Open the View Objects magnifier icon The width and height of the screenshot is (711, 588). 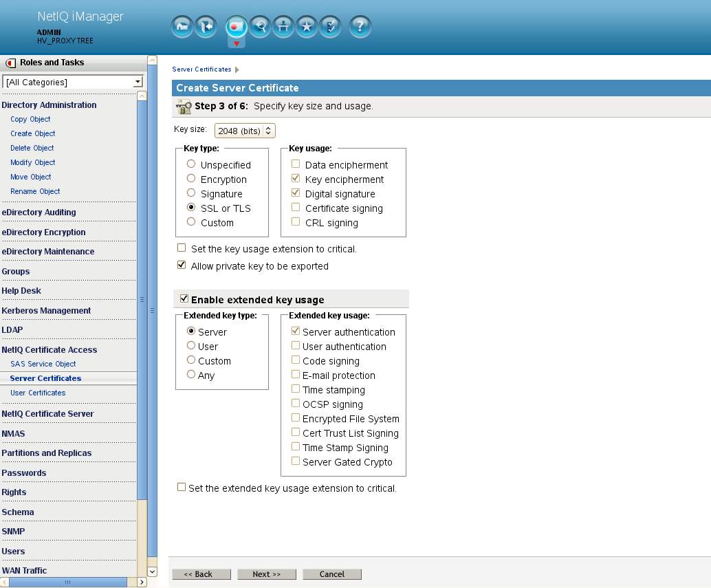point(260,27)
